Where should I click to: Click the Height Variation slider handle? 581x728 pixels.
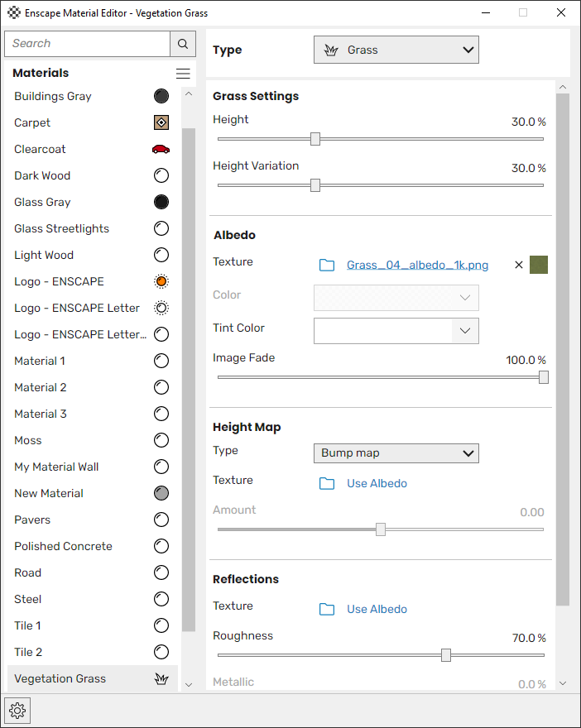[315, 185]
